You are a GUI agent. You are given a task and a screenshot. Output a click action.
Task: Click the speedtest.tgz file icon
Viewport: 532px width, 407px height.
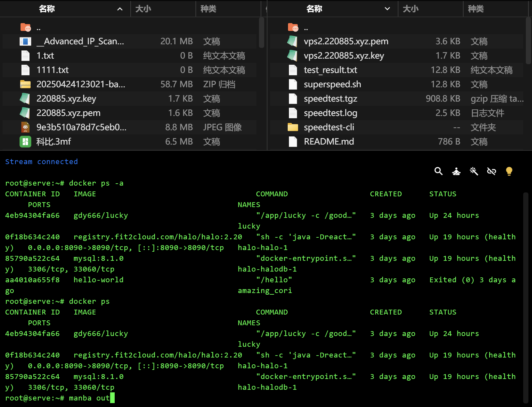(x=293, y=99)
